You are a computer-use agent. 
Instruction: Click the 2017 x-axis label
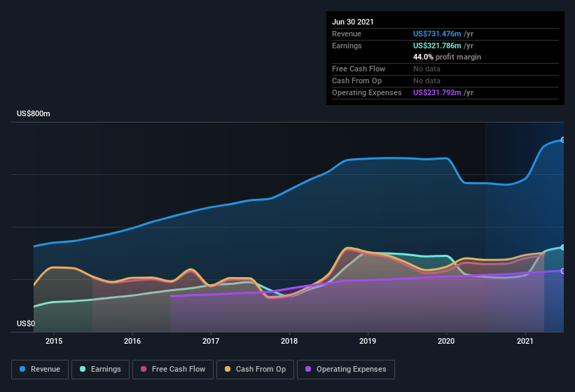[211, 341]
